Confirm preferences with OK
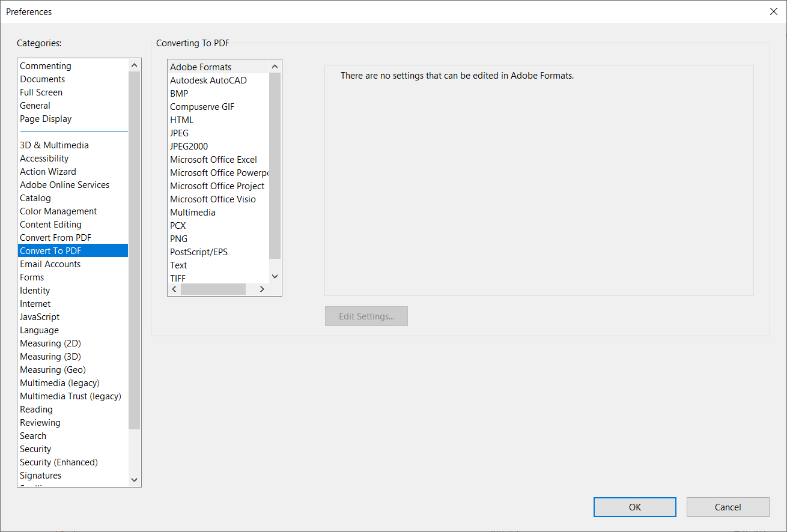 634,507
